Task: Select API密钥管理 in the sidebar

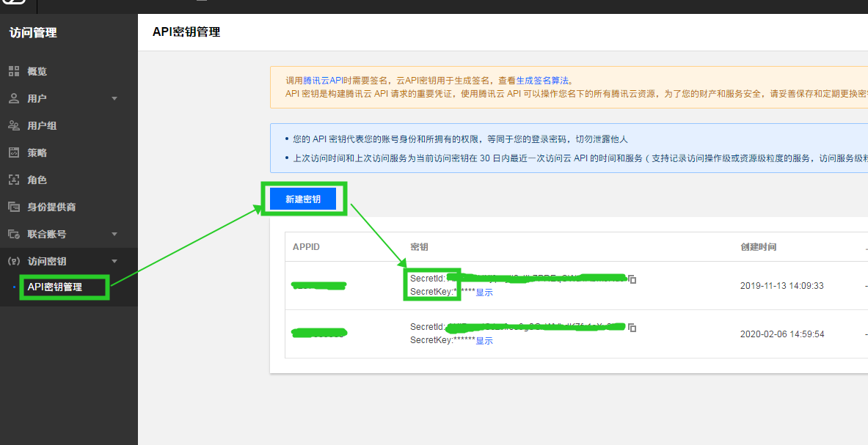Action: [55, 287]
